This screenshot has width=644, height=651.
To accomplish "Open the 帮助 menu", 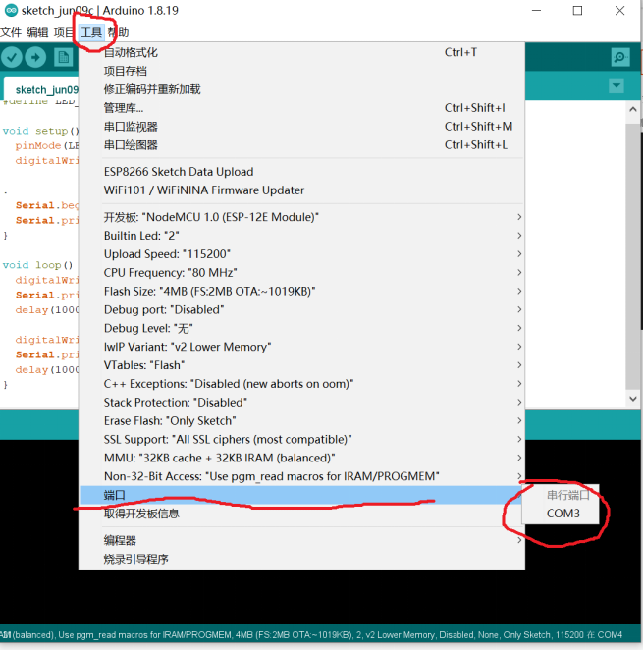I will point(118,32).
